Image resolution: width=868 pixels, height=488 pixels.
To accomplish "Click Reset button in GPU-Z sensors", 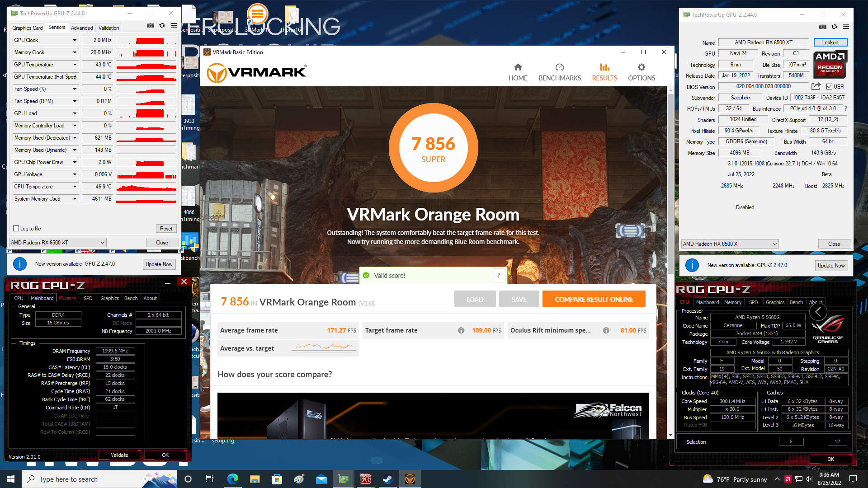I will coord(166,229).
